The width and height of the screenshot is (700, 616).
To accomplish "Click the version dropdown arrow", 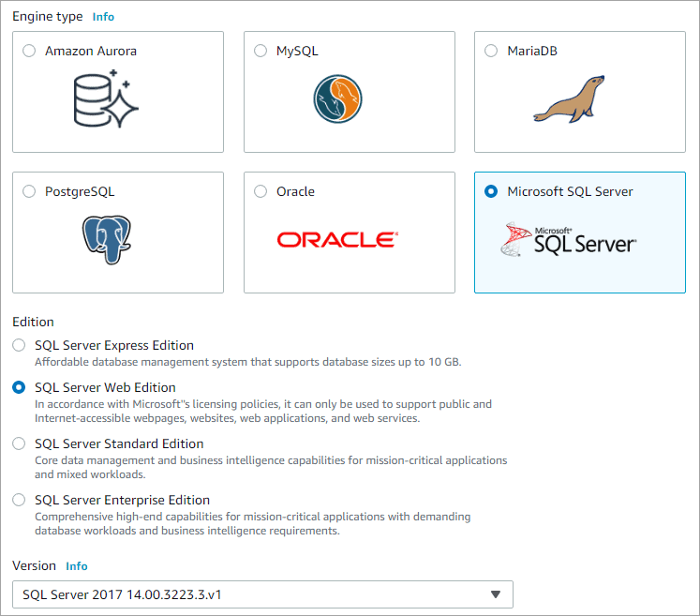I will pyautogui.click(x=497, y=594).
